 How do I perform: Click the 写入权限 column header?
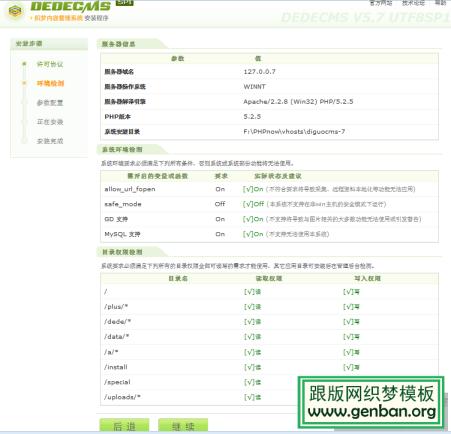tap(367, 278)
